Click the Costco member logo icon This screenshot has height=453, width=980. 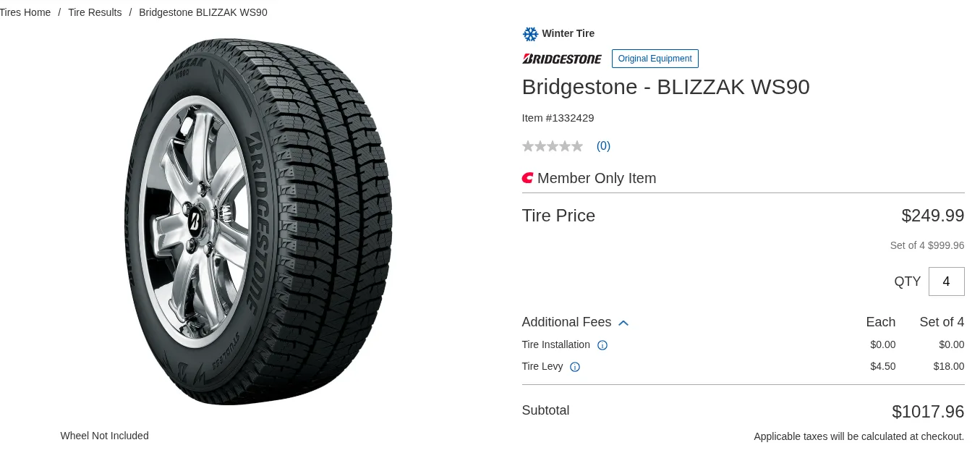pos(527,177)
